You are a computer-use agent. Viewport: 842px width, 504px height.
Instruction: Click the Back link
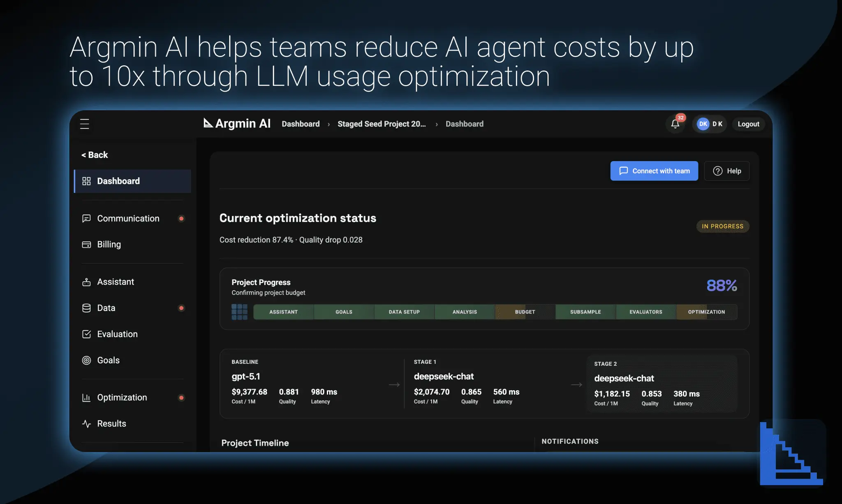point(95,155)
